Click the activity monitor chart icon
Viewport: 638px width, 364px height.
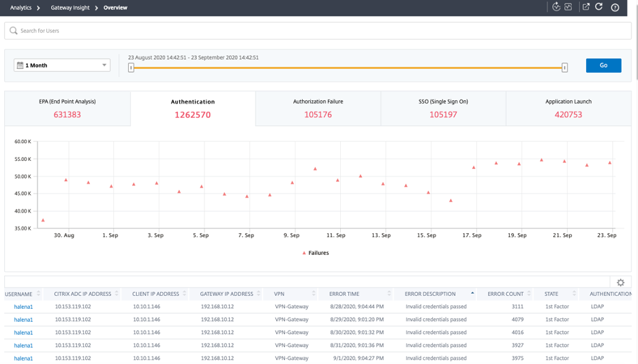coord(568,7)
